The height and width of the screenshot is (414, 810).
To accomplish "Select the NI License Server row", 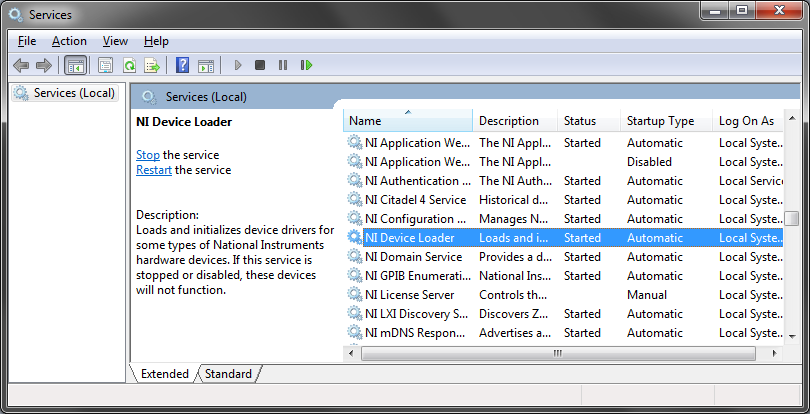I will [x=564, y=295].
